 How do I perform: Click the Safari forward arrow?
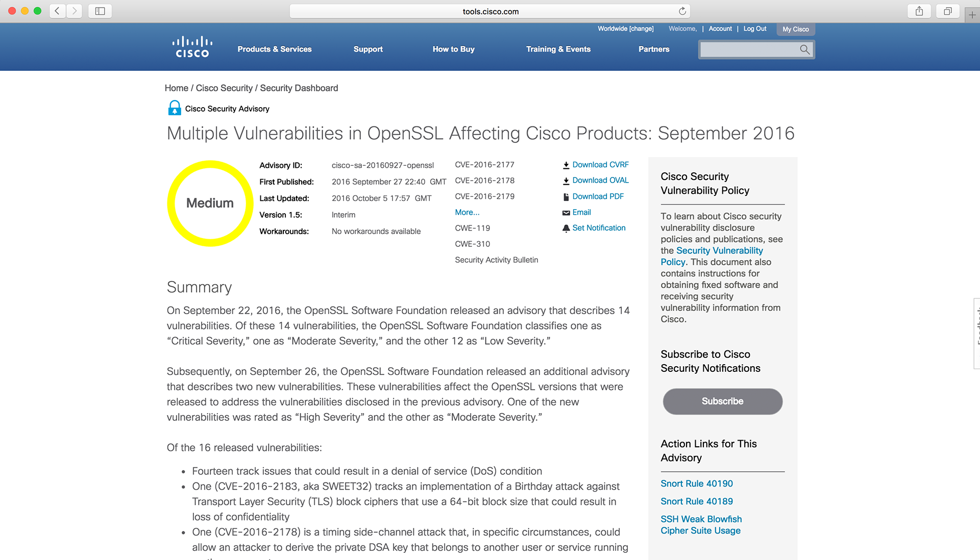click(74, 11)
